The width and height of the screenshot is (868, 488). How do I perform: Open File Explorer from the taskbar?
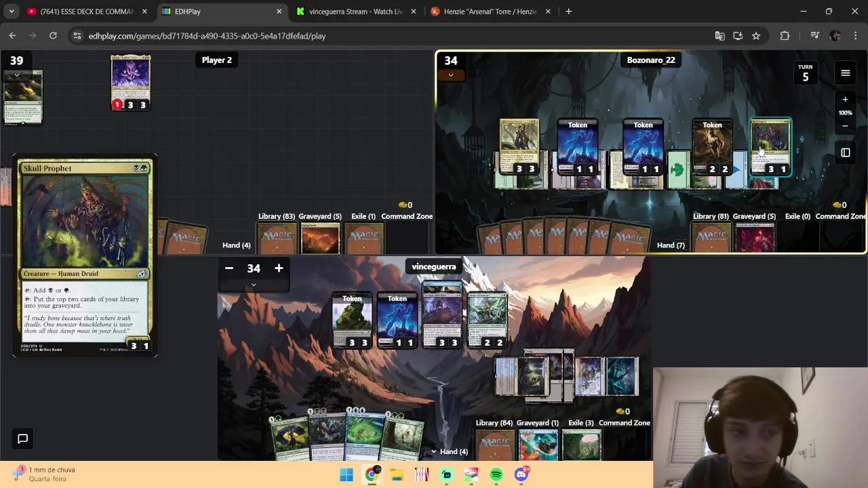pos(397,474)
